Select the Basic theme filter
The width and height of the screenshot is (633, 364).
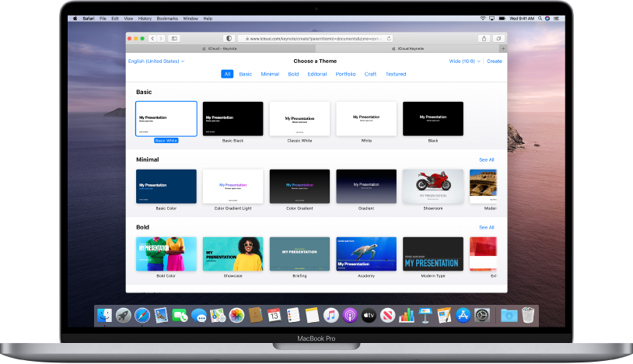tap(246, 74)
